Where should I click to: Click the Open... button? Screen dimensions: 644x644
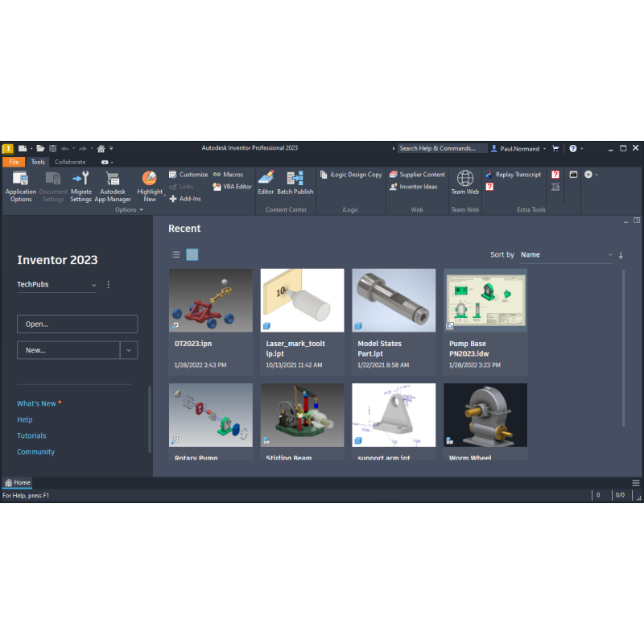point(77,324)
